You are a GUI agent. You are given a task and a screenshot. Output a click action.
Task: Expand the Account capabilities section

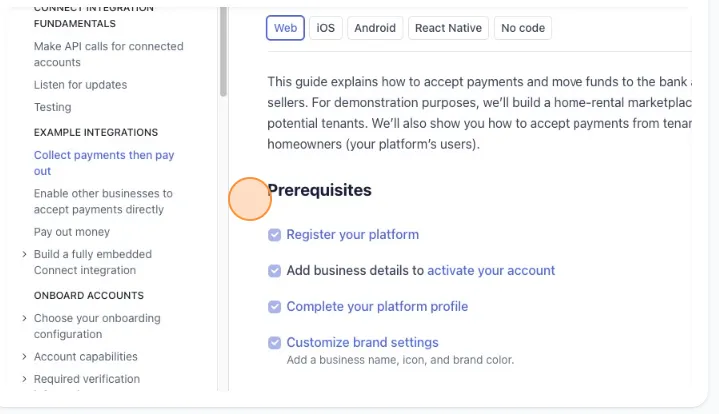point(24,357)
